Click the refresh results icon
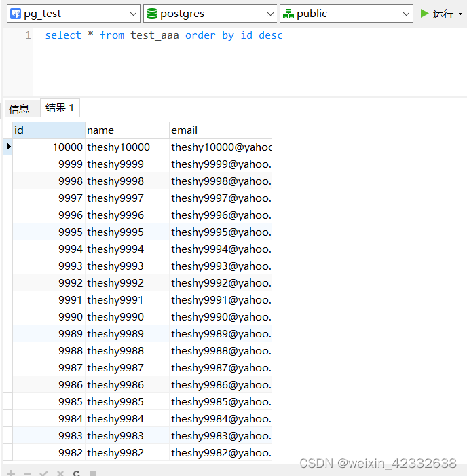This screenshot has height=476, width=467. pyautogui.click(x=77, y=473)
